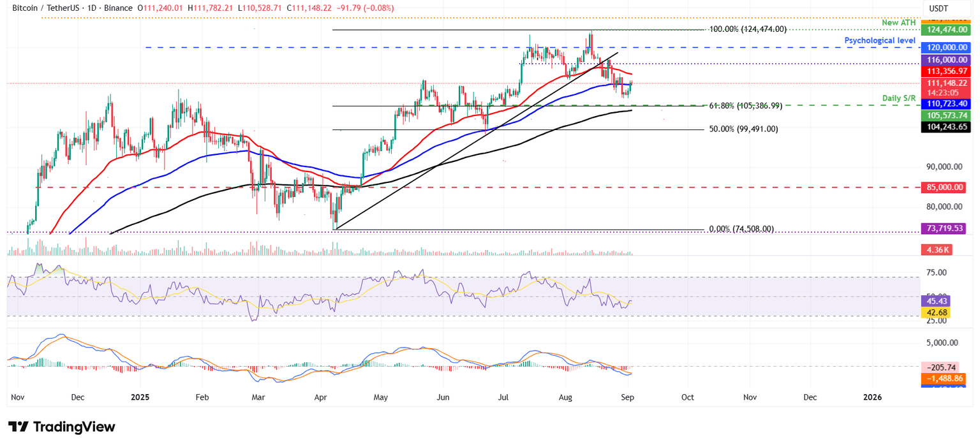The image size is (980, 447).
Task: Click the red 85,000.00 horizontal level label
Action: [945, 187]
